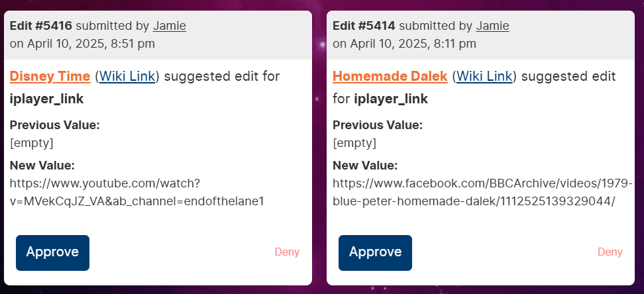Click the iplayer_link field name in Homemade Dalek card
This screenshot has width=644, height=294.
coord(391,99)
